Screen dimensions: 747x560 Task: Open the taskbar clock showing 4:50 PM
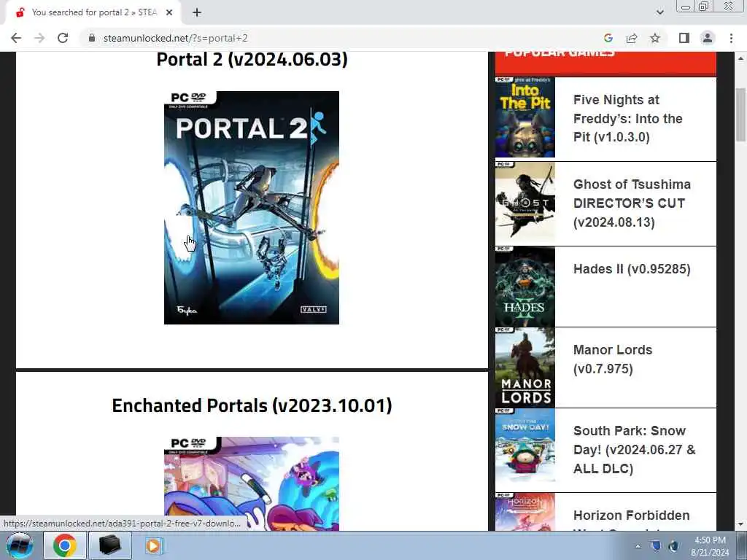710,546
